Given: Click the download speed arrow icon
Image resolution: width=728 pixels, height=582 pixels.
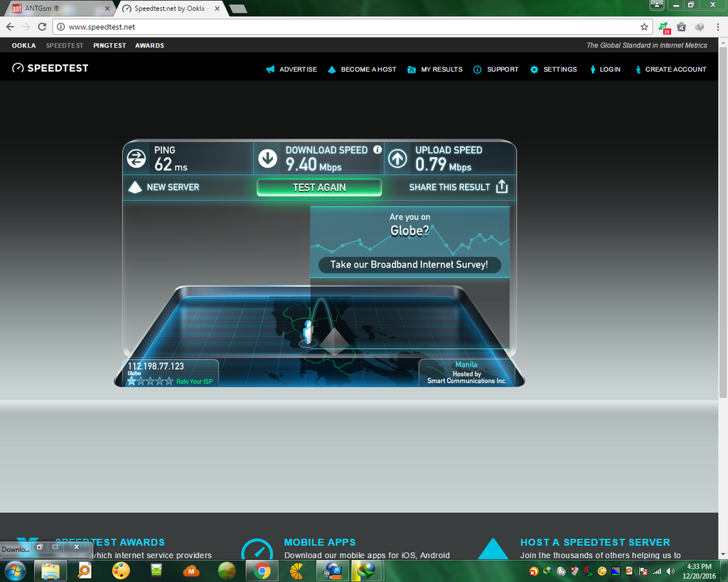Looking at the screenshot, I should [x=268, y=158].
